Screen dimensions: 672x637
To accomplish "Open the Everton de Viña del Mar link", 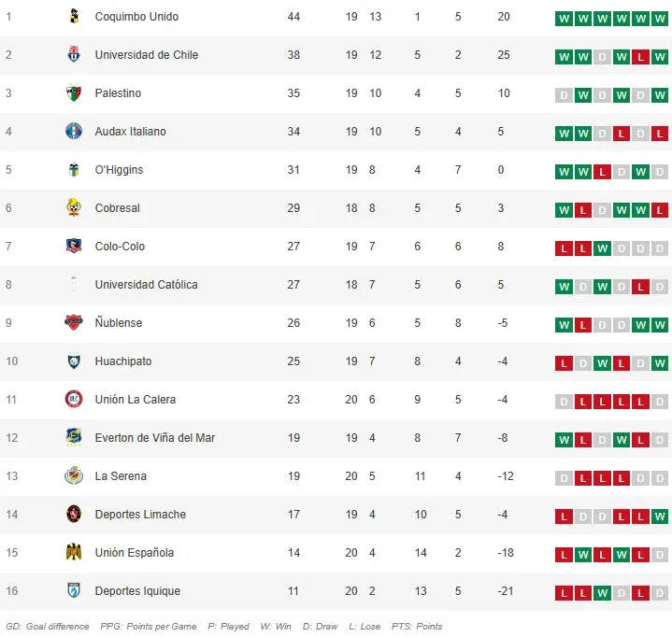I will pos(154,438).
